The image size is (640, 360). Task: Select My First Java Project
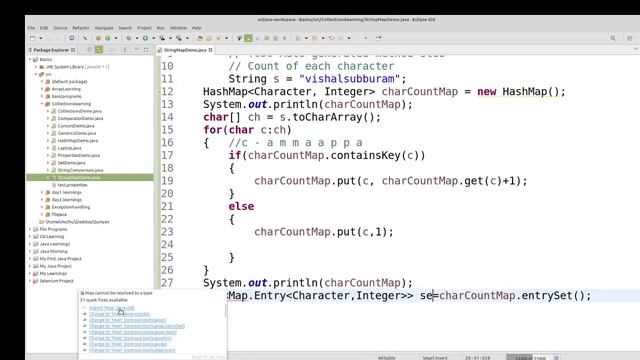click(60, 259)
